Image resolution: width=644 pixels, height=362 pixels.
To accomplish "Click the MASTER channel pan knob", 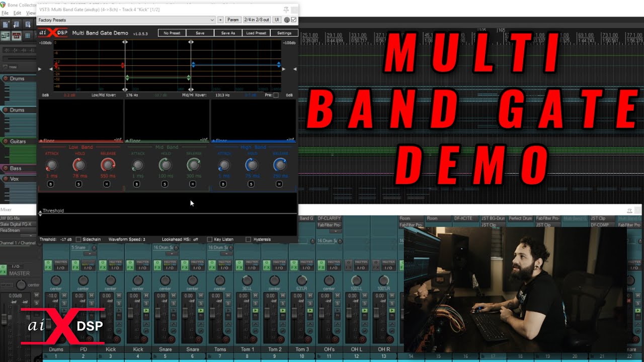I will point(20,285).
